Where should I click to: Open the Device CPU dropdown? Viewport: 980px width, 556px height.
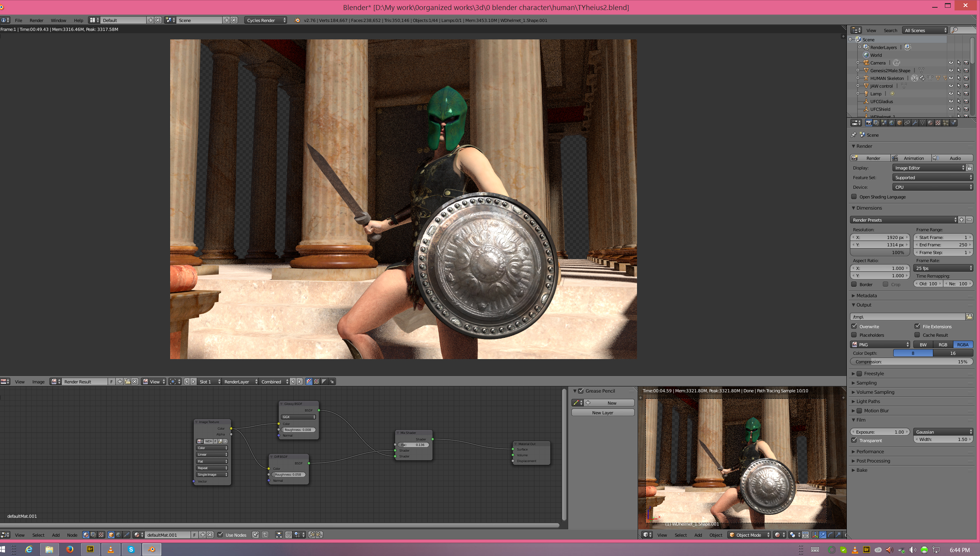pos(932,187)
